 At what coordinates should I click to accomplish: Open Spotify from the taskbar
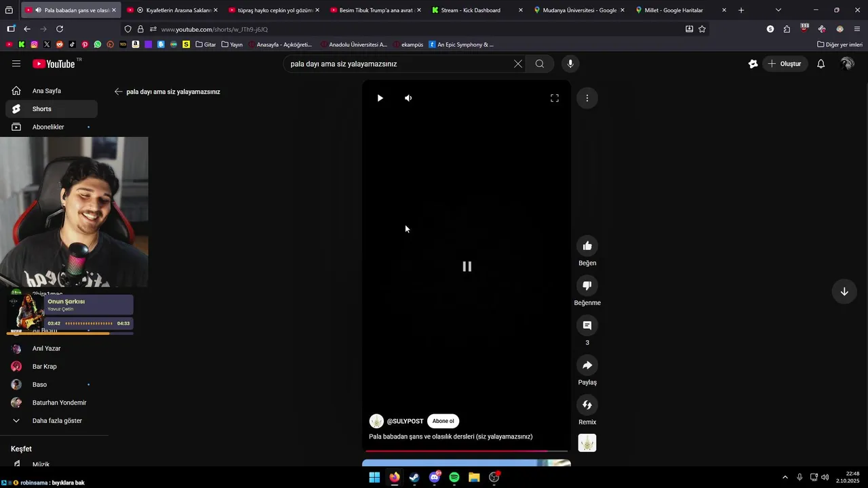click(x=454, y=477)
